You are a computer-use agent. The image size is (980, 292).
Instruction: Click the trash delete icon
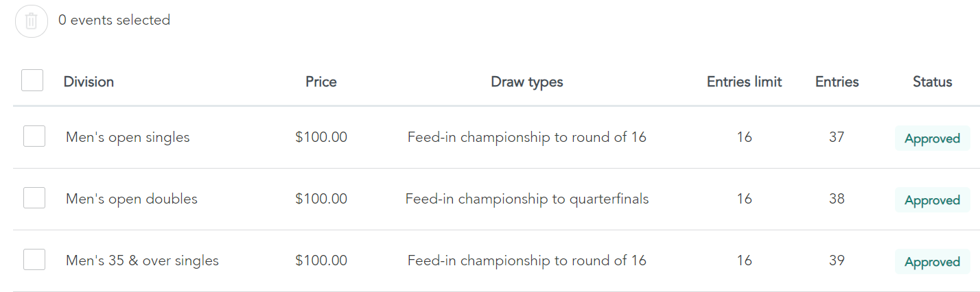click(32, 21)
